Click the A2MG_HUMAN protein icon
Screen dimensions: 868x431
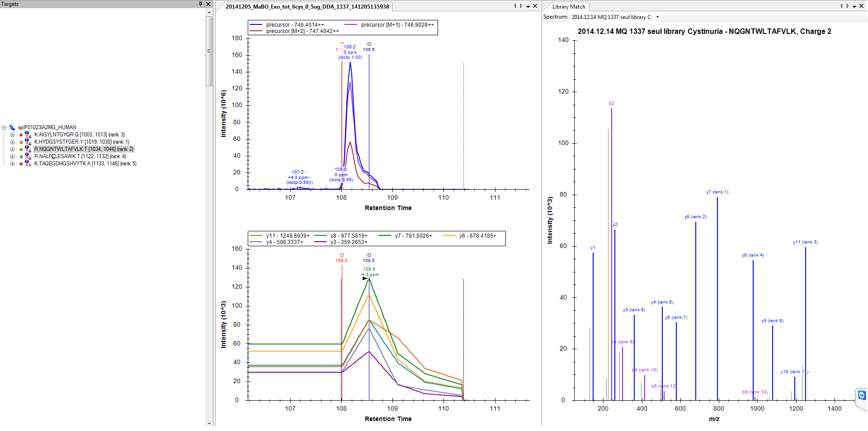[x=12, y=127]
